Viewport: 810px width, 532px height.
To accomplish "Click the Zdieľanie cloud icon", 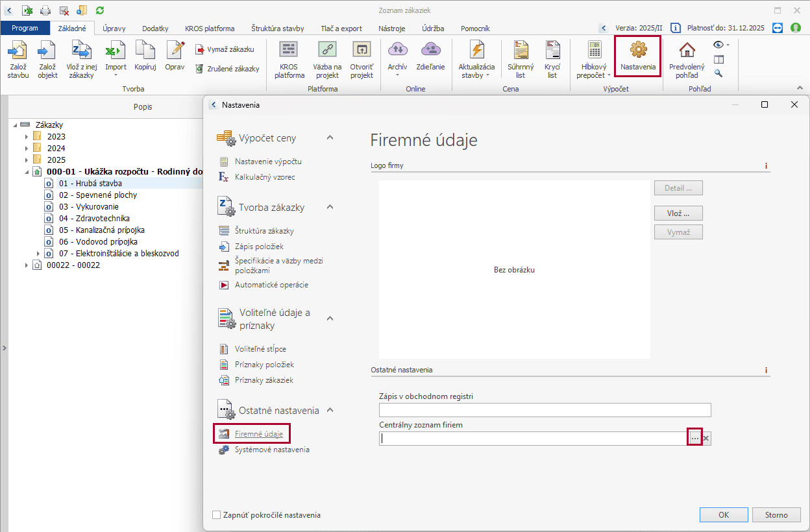I will click(431, 51).
